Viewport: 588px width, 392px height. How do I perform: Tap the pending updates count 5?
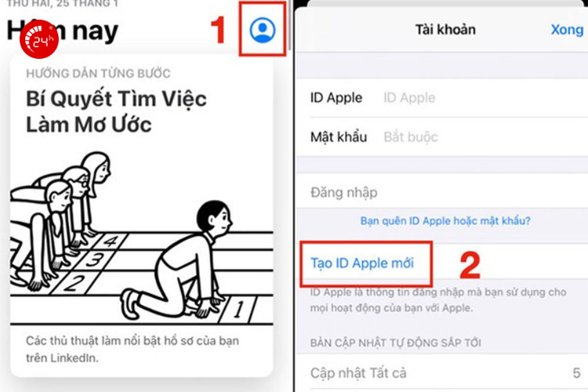coord(576,373)
